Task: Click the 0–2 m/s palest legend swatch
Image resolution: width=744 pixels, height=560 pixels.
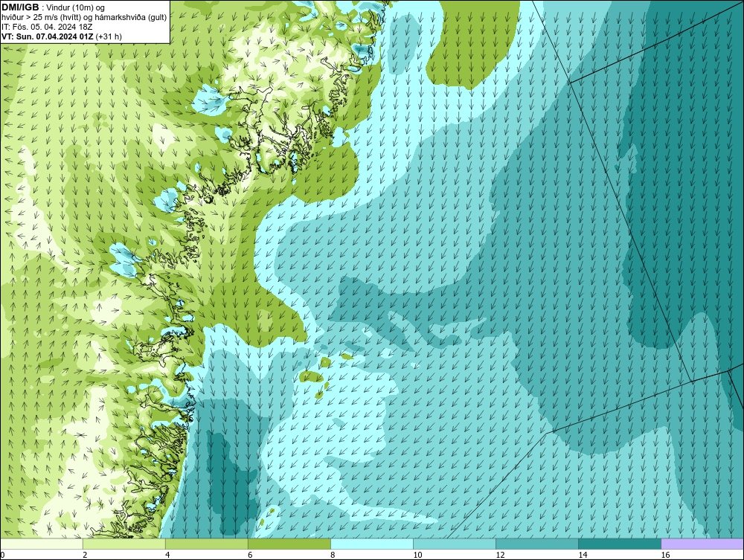Action: [42, 544]
